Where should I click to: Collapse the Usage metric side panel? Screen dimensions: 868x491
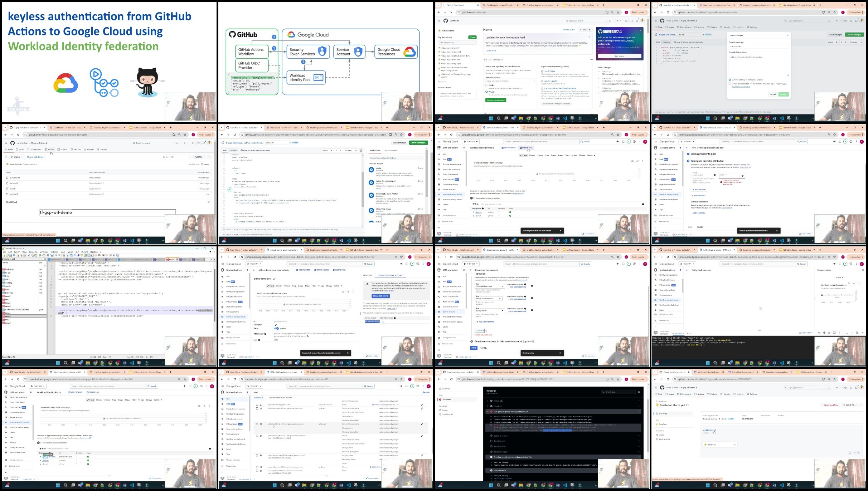863,270
